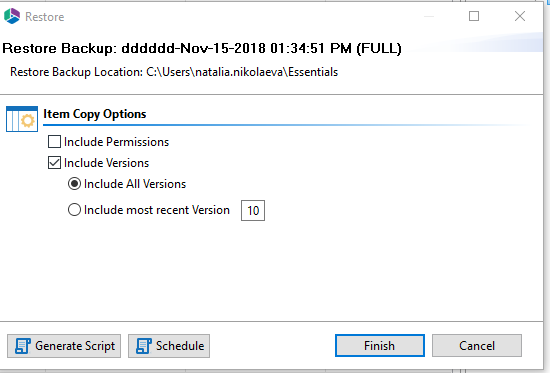Maximize the Restore window
The width and height of the screenshot is (550, 373).
tap(474, 16)
